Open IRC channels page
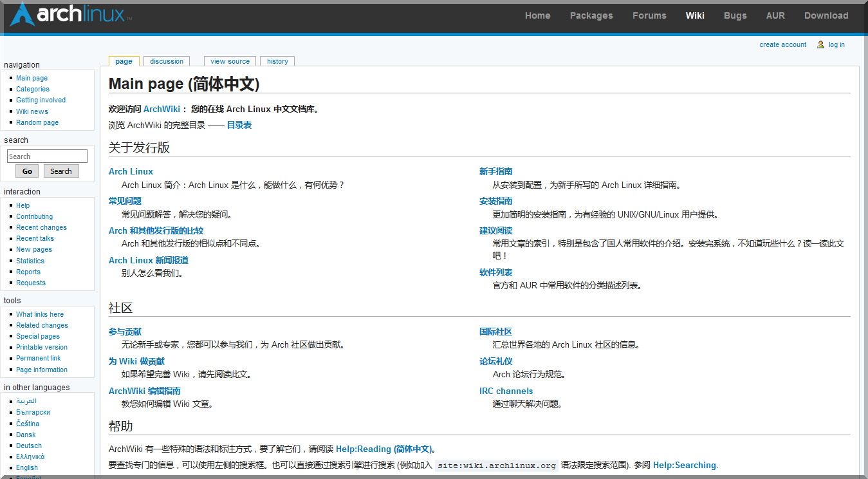The height and width of the screenshot is (479, 868). click(x=506, y=391)
